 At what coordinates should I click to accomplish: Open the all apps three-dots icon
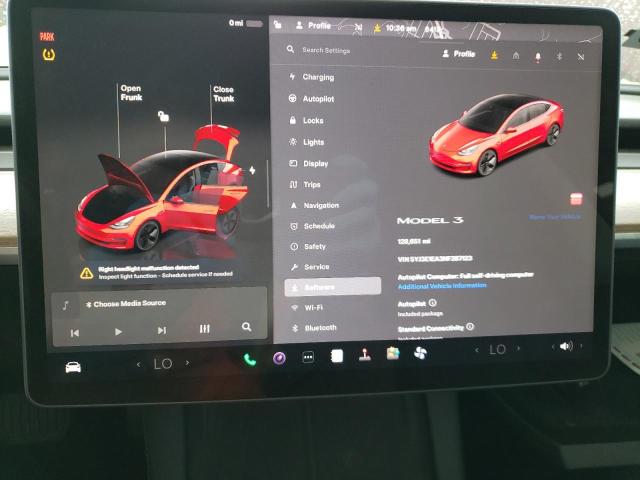pos(308,358)
